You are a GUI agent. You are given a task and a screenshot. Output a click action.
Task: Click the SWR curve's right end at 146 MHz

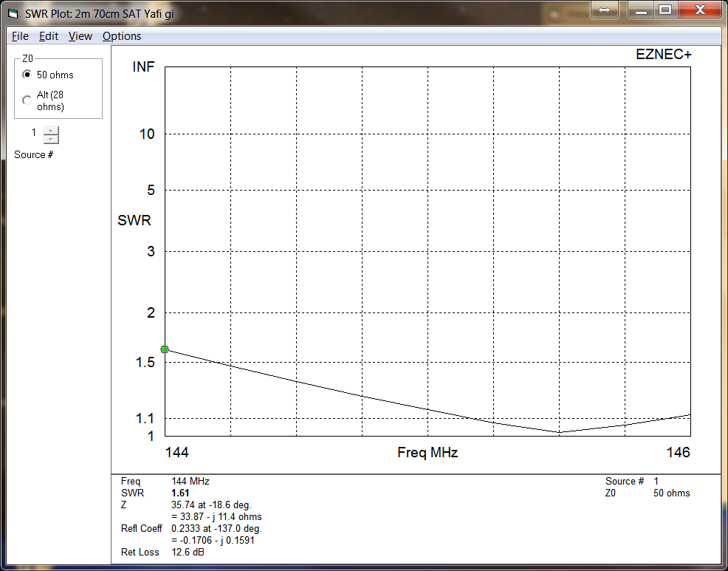click(690, 414)
